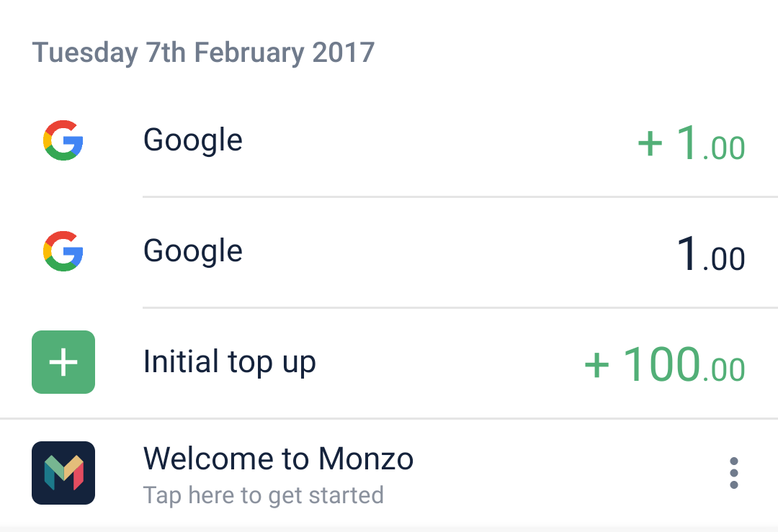The image size is (778, 532).
Task: Tap the .00 pence of the 100 top up
Action: tap(724, 370)
